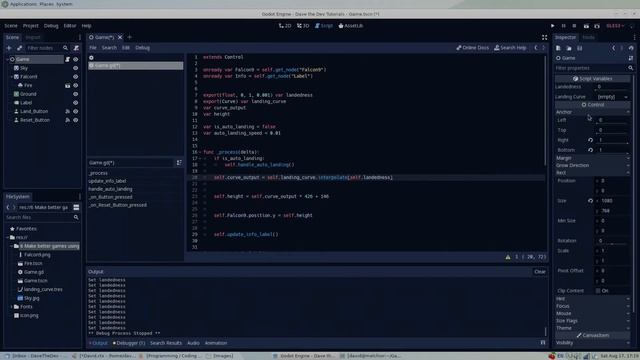The height and width of the screenshot is (360, 640).
Task: Enable the Clip Content checkbox
Action: click(x=598, y=291)
